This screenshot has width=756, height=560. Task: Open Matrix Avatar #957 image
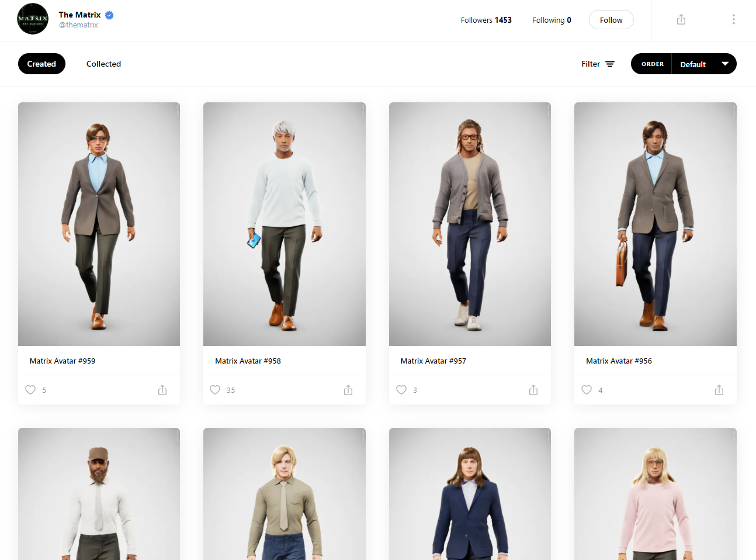pos(470,224)
